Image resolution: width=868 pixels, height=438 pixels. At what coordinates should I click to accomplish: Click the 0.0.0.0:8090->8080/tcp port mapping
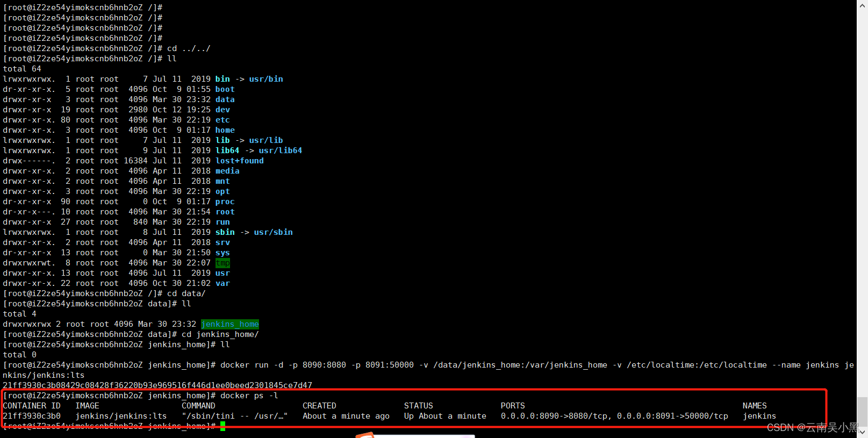tap(554, 416)
